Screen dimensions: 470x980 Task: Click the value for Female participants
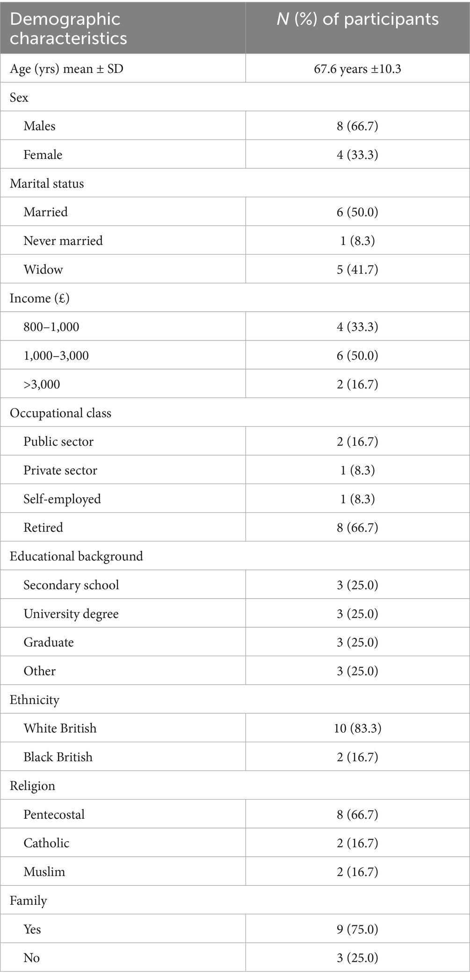coord(357,155)
